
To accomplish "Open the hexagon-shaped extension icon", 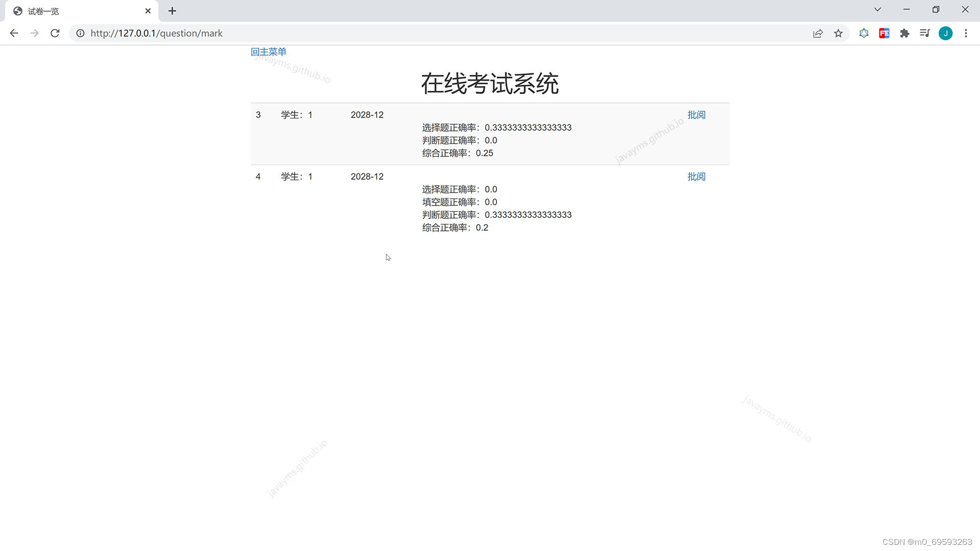I will pos(864,33).
